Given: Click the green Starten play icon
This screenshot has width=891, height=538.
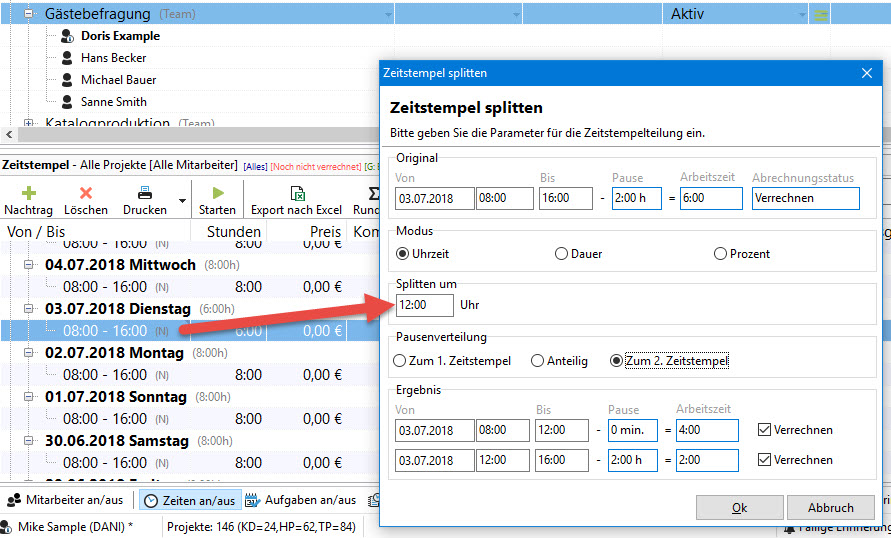Looking at the screenshot, I should coord(218,193).
